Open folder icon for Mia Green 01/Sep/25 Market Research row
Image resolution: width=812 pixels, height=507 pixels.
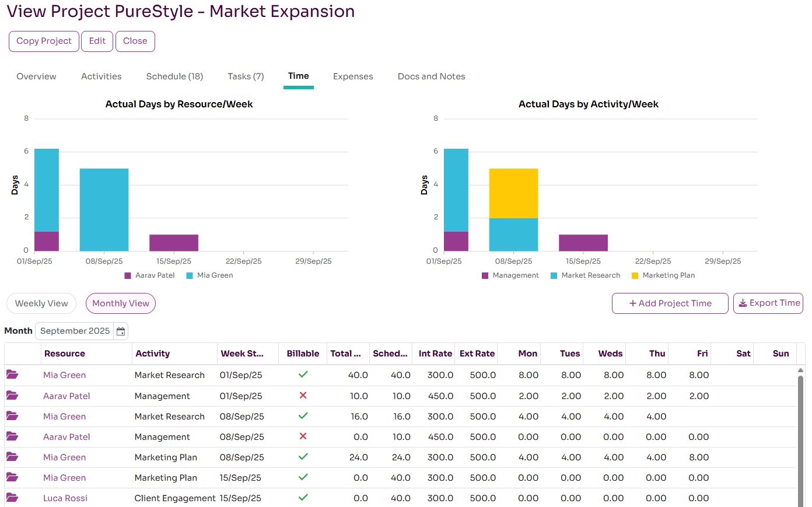(12, 375)
